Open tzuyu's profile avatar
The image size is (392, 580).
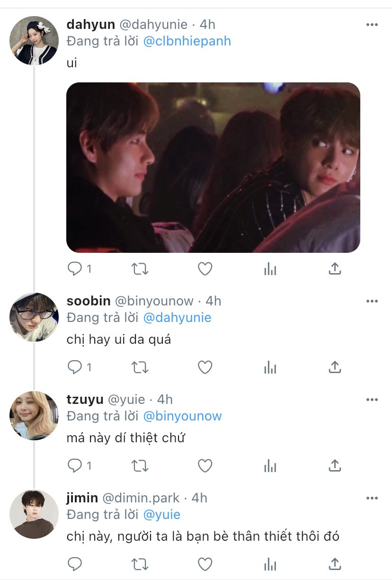click(34, 415)
